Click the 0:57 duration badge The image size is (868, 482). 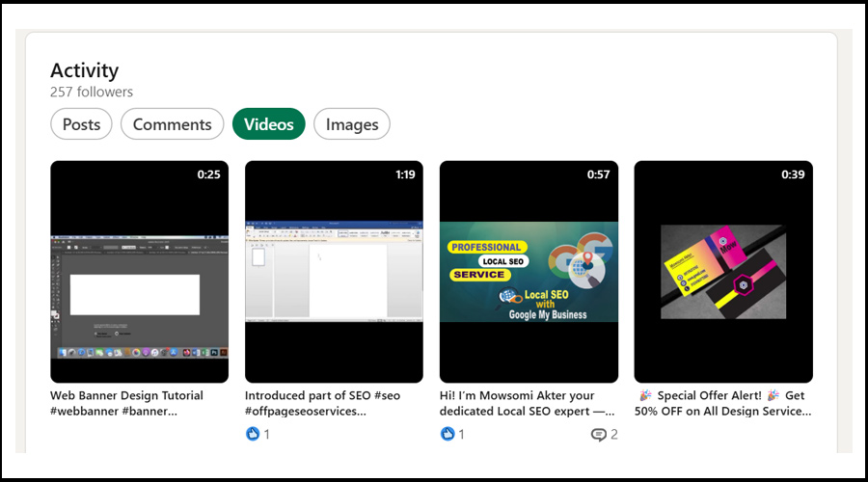pos(598,174)
